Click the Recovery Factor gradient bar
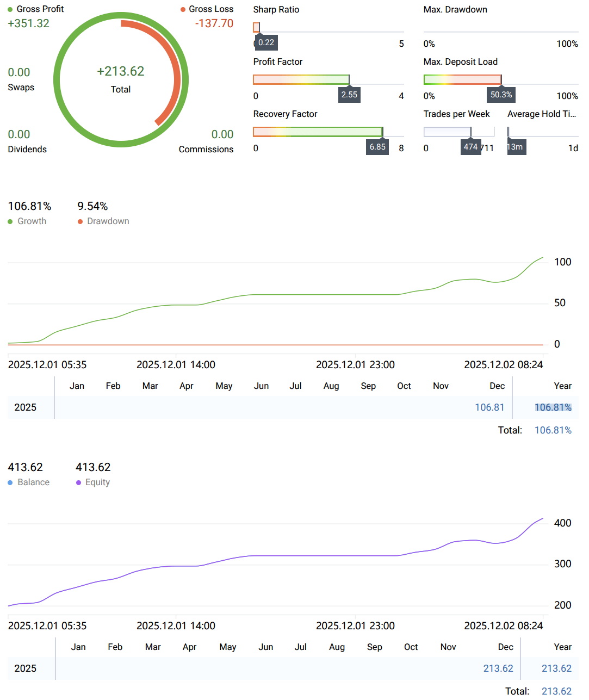This screenshot has height=700, width=589. (x=318, y=132)
